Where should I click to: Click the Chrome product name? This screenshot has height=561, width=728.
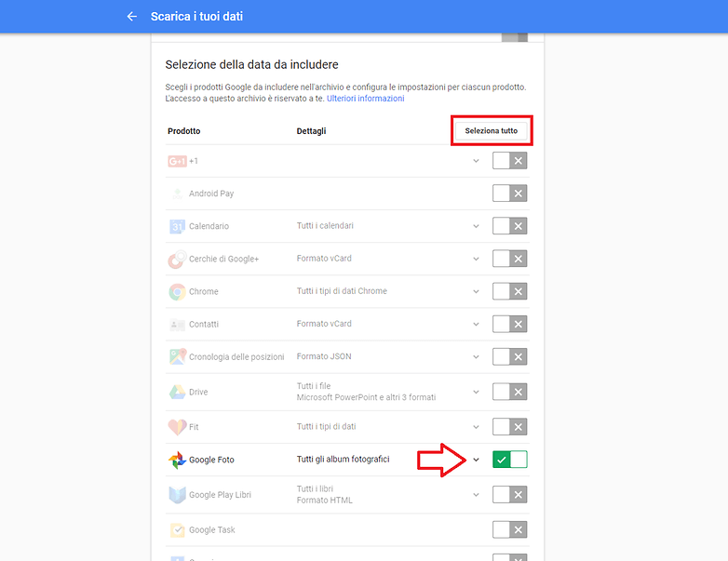click(203, 291)
